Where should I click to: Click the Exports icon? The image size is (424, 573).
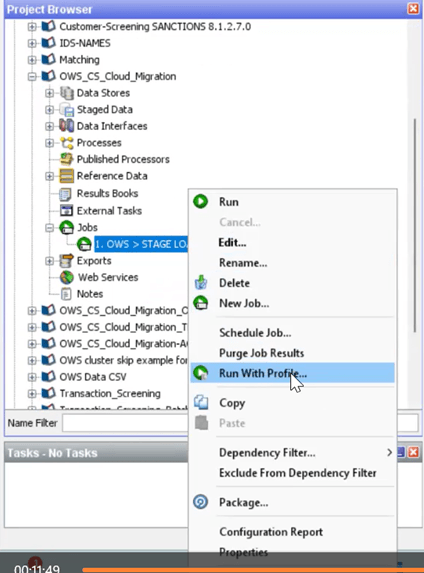(67, 261)
